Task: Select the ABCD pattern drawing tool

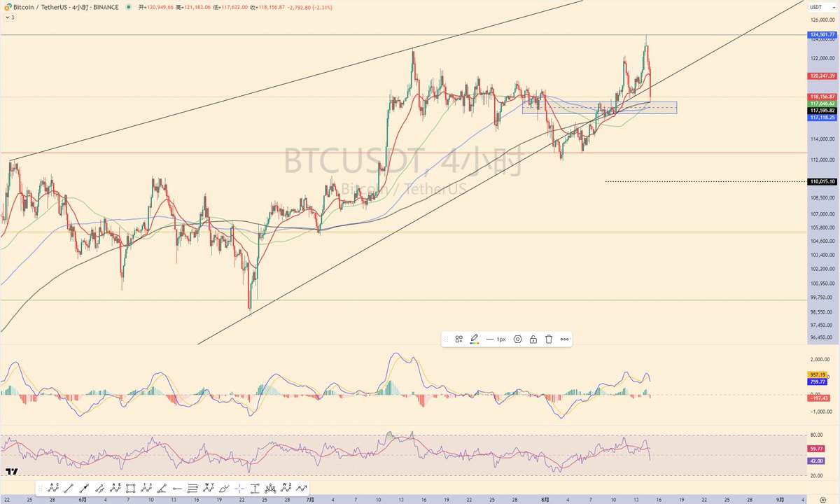Action: pos(53,489)
